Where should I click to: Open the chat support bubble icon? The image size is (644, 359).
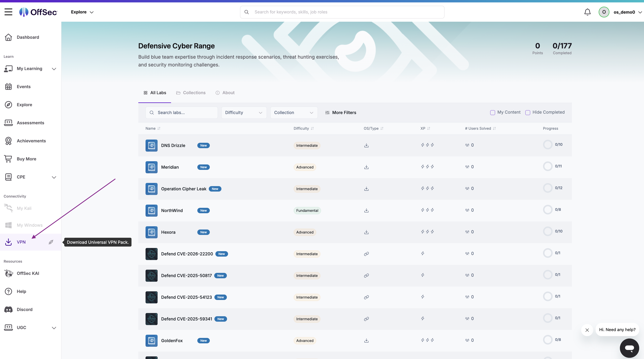click(629, 348)
